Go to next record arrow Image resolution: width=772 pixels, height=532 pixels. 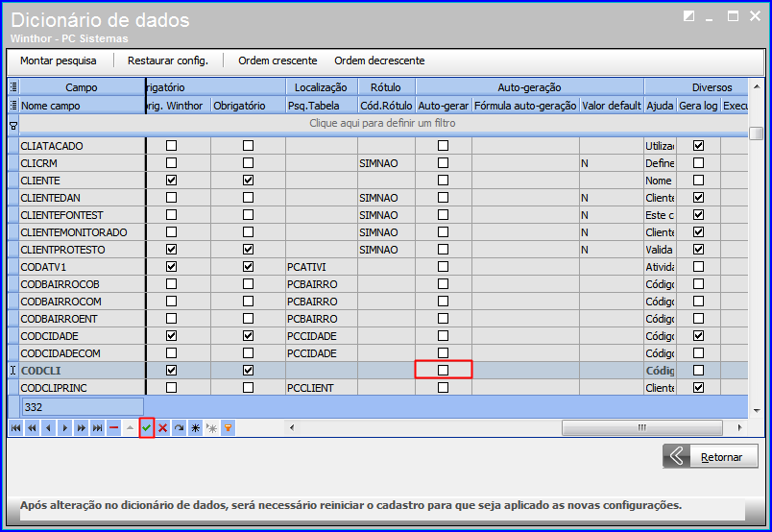click(x=65, y=428)
